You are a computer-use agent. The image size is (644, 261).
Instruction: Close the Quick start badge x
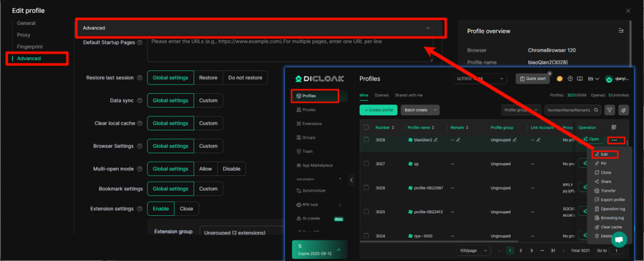pos(550,74)
